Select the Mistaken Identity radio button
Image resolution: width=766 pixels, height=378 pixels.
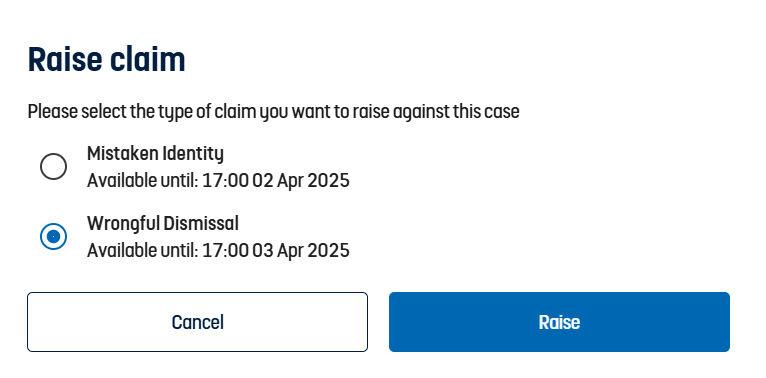(53, 167)
